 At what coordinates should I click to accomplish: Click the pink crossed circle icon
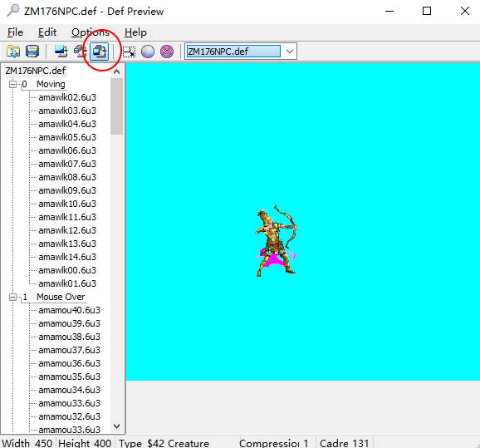coord(167,52)
